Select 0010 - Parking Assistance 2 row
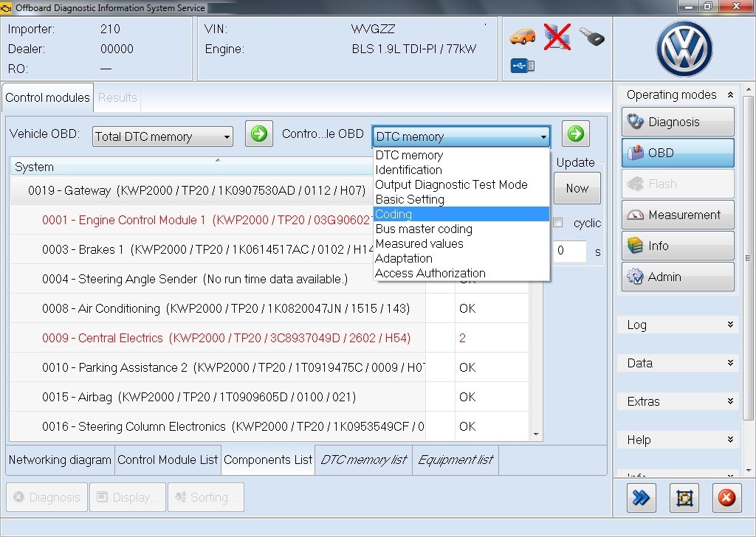The image size is (756, 537). pyautogui.click(x=269, y=367)
